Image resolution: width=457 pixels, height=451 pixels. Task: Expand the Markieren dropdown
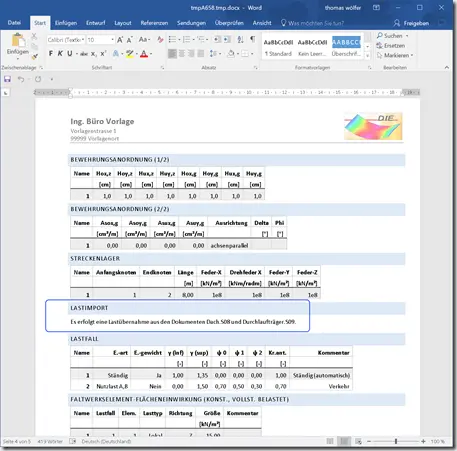coord(395,55)
